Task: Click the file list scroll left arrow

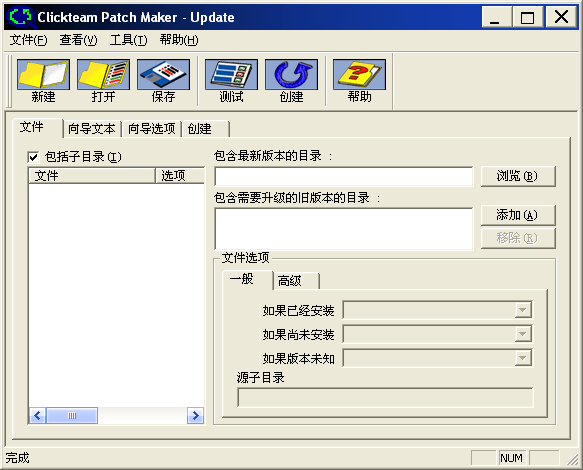Action: pos(37,415)
